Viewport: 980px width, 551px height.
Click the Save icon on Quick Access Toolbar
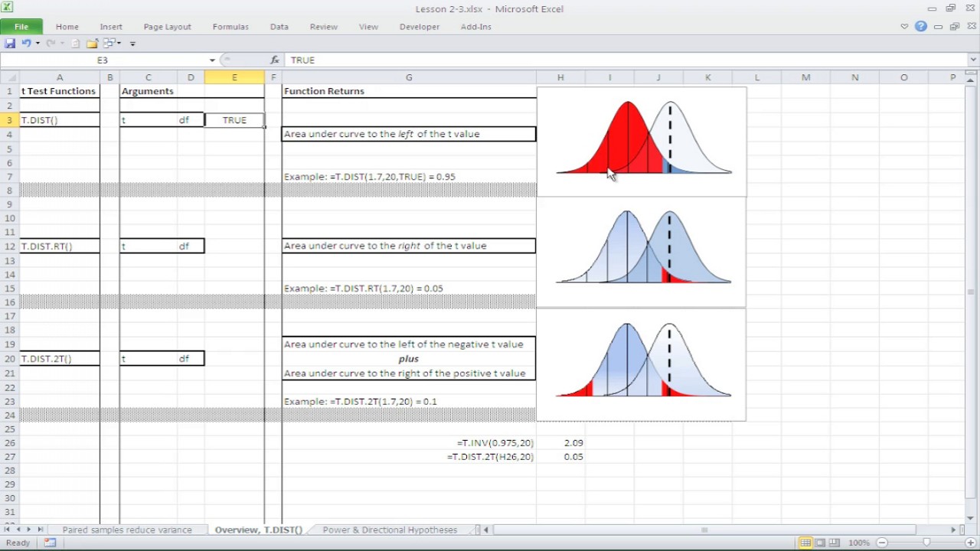tap(10, 43)
